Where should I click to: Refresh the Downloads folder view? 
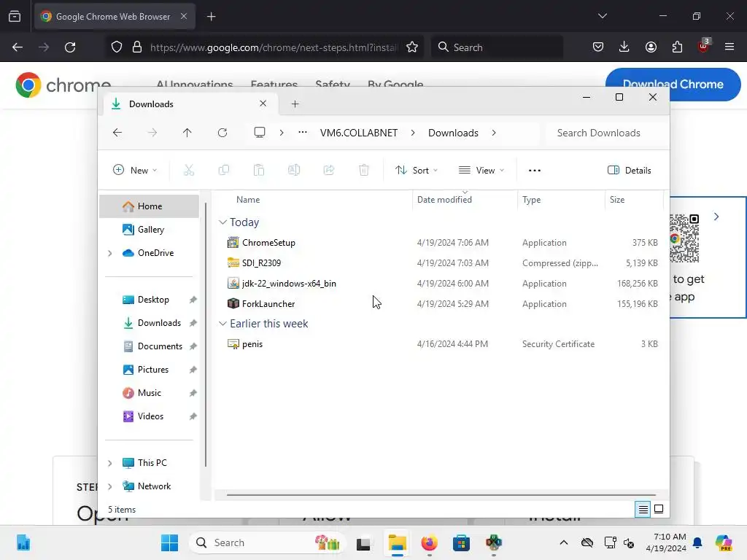click(x=222, y=133)
